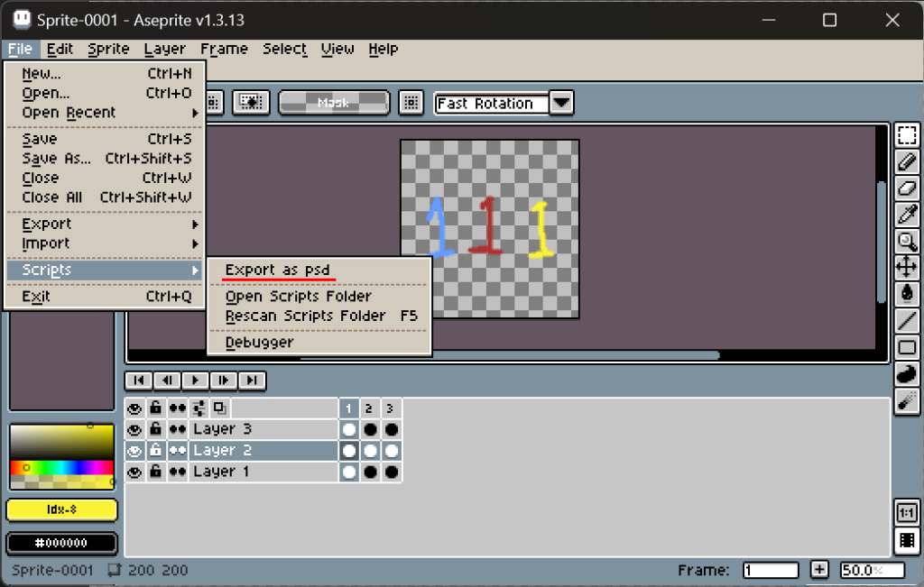This screenshot has width=924, height=587.
Task: Click the 50.0 zoom percentage field
Action: point(873,570)
